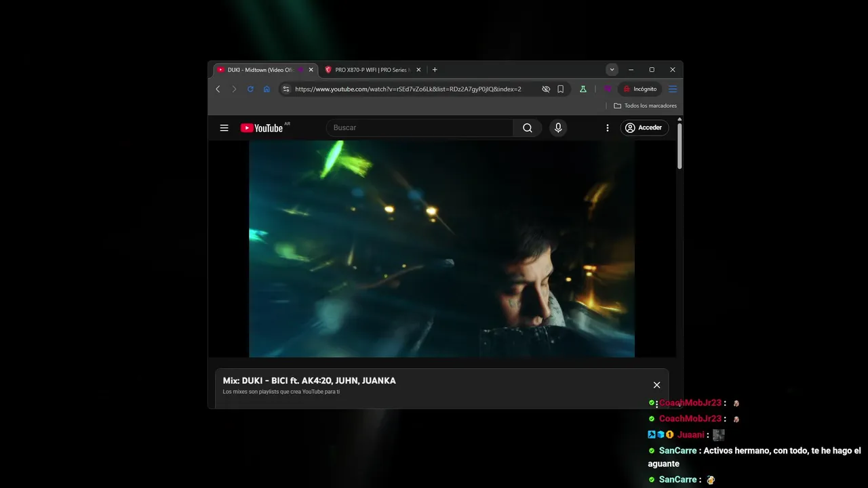Click the YouTube URL address bar
The image size is (868, 488).
click(x=408, y=89)
